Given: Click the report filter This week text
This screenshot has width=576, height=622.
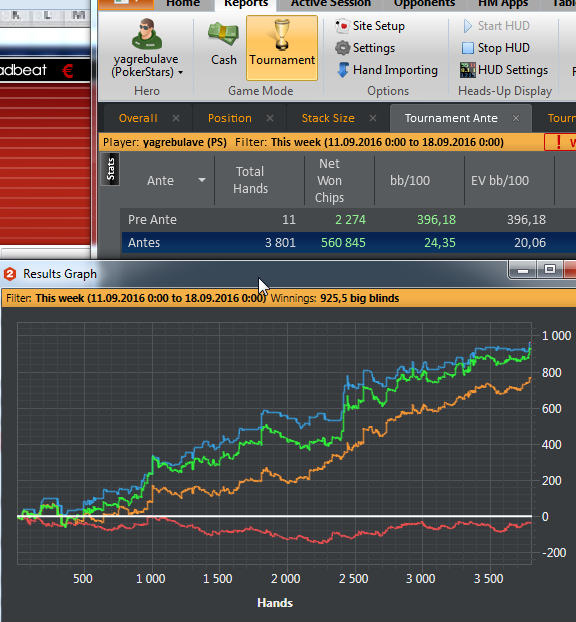Looking at the screenshot, I should click(387, 142).
